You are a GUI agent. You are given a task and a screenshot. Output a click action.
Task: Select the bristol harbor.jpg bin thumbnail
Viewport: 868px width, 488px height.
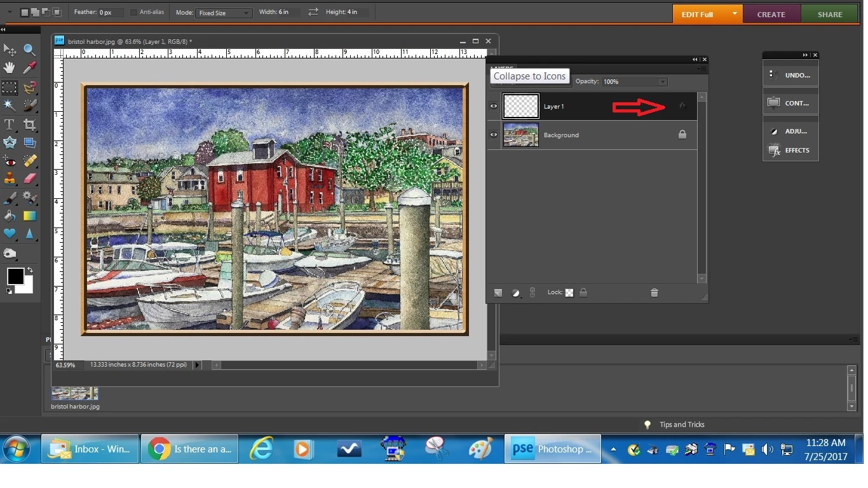[x=74, y=393]
